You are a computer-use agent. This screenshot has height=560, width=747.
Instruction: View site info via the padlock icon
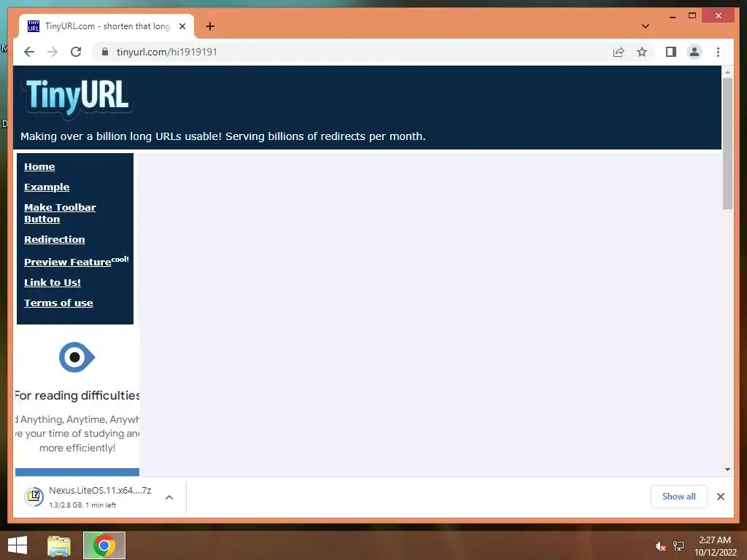105,52
